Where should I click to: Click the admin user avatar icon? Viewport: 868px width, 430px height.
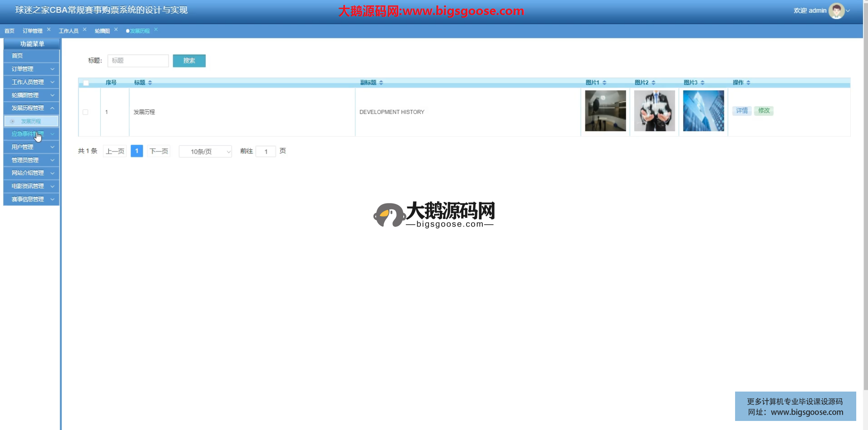(836, 11)
